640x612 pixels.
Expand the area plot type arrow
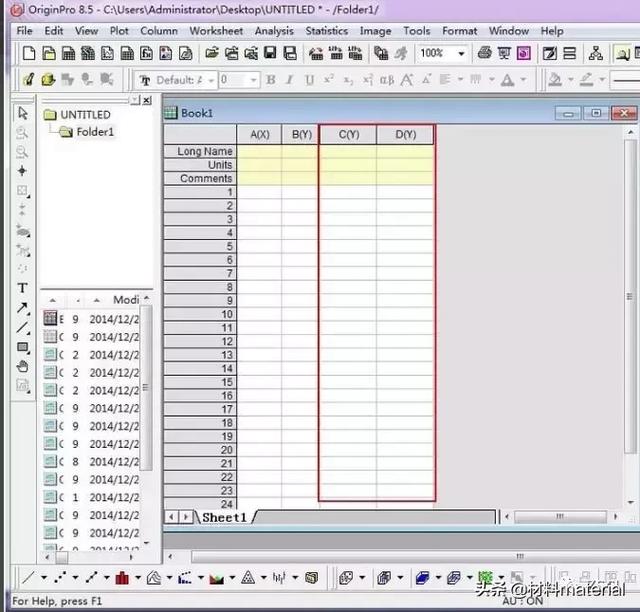[232, 577]
